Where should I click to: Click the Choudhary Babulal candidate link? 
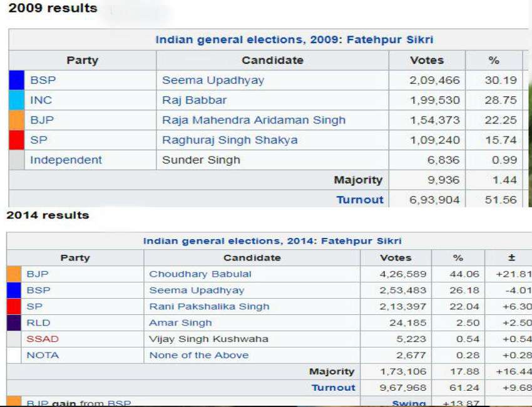pos(200,274)
